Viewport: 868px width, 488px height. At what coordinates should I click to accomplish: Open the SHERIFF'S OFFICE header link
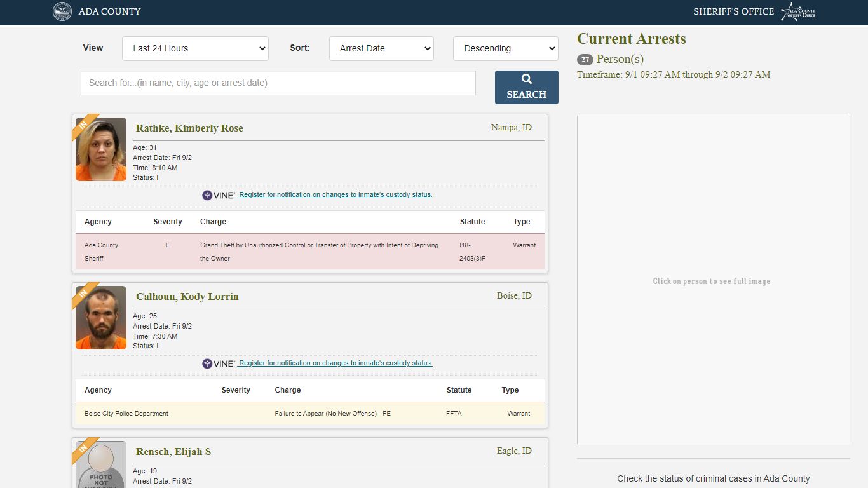pyautogui.click(x=733, y=11)
